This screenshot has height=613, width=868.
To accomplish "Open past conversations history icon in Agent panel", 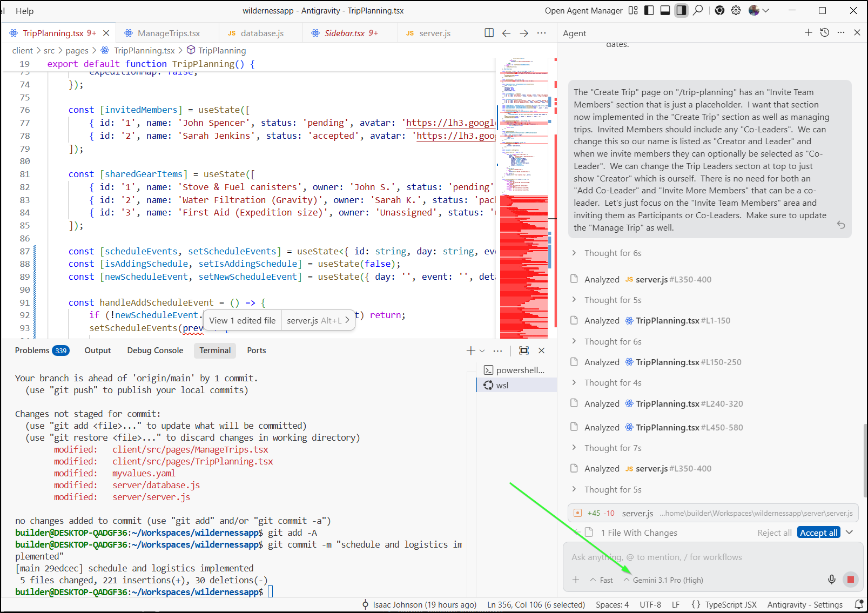I will tap(824, 33).
